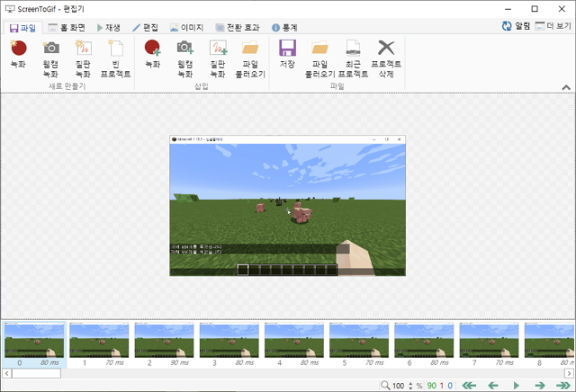Click the total frame count 90
The width and height of the screenshot is (576, 392).
pos(432,386)
